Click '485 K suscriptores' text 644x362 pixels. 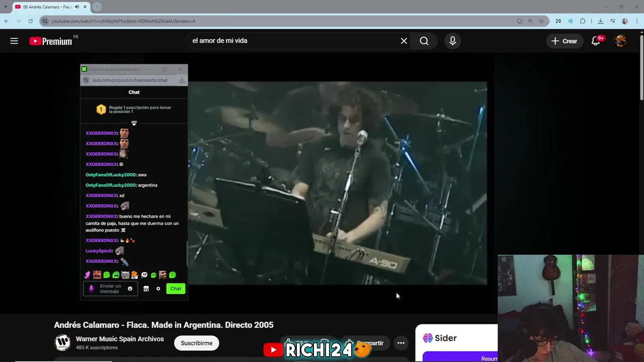[97, 347]
